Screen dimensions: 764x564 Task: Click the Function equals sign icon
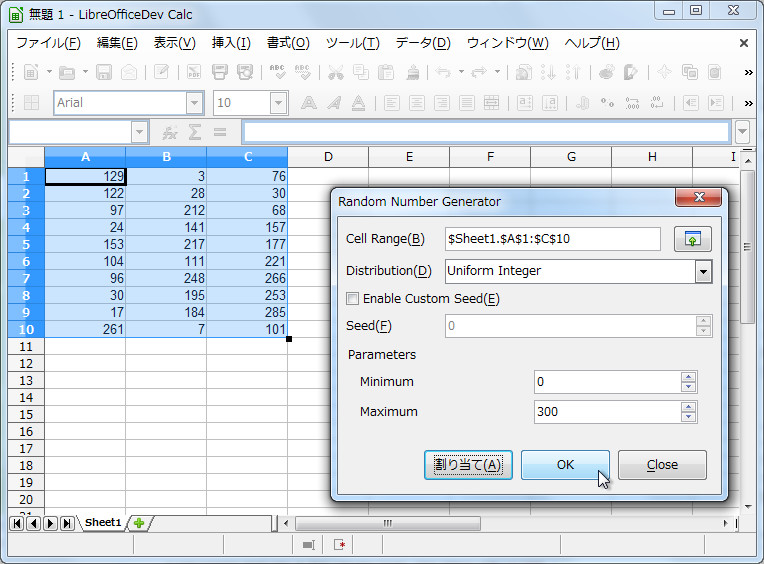[x=220, y=132]
